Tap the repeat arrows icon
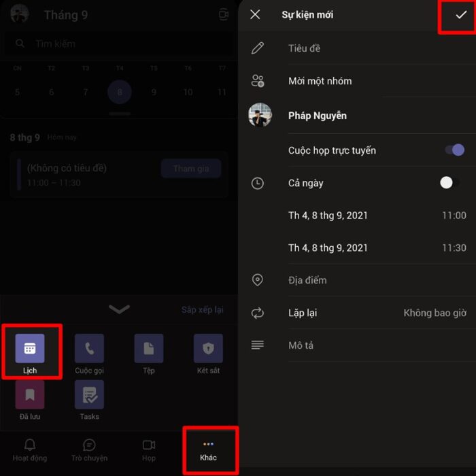The height and width of the screenshot is (476, 476). point(258,313)
